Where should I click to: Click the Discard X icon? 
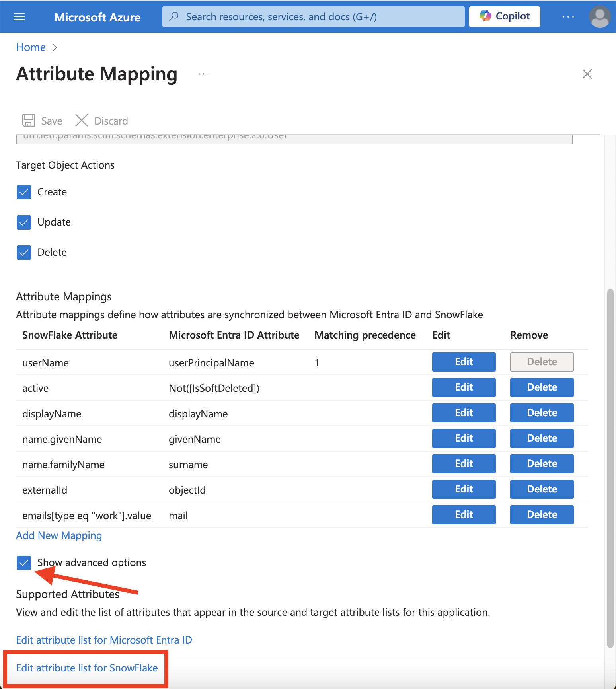point(82,121)
